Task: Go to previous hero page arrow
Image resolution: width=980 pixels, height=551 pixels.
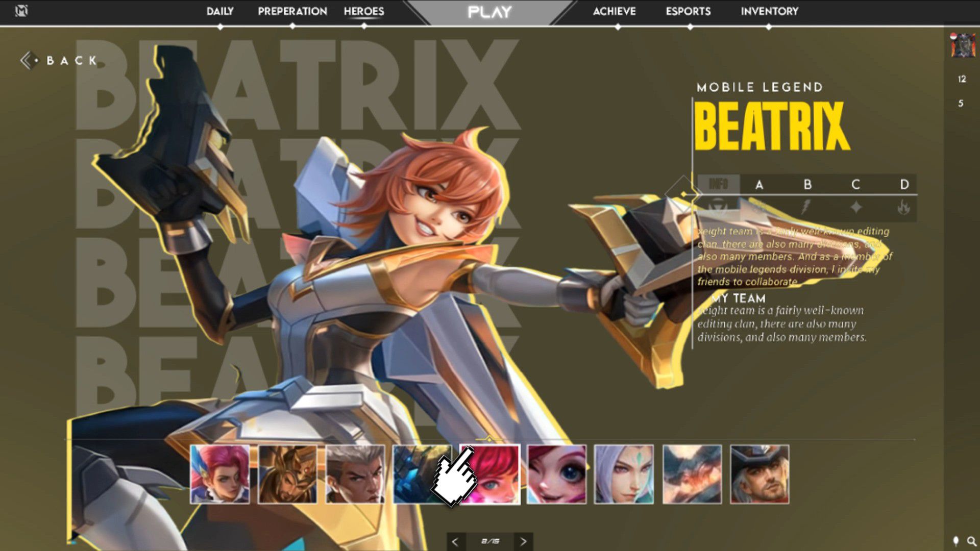Action: coord(455,541)
